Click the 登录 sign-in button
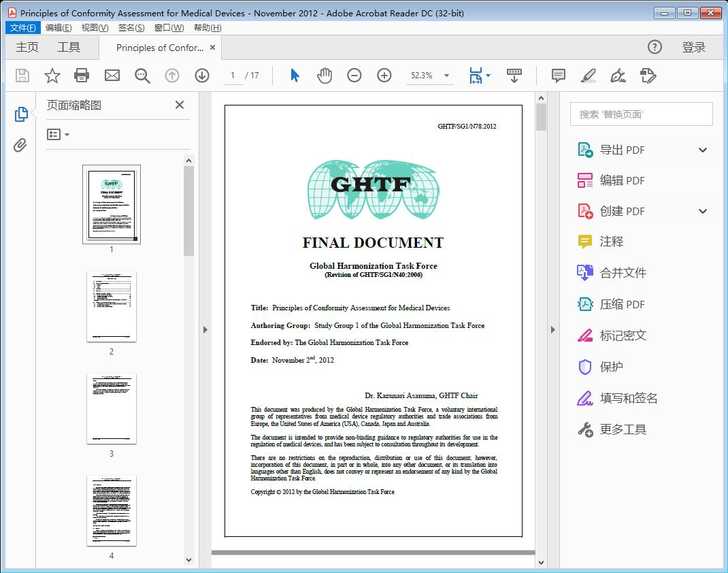The height and width of the screenshot is (573, 728). tap(694, 47)
